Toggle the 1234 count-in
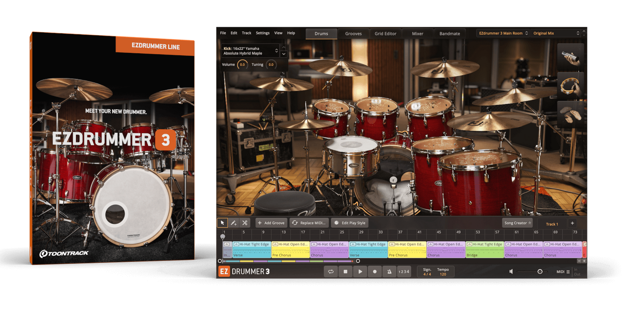 tap(404, 272)
